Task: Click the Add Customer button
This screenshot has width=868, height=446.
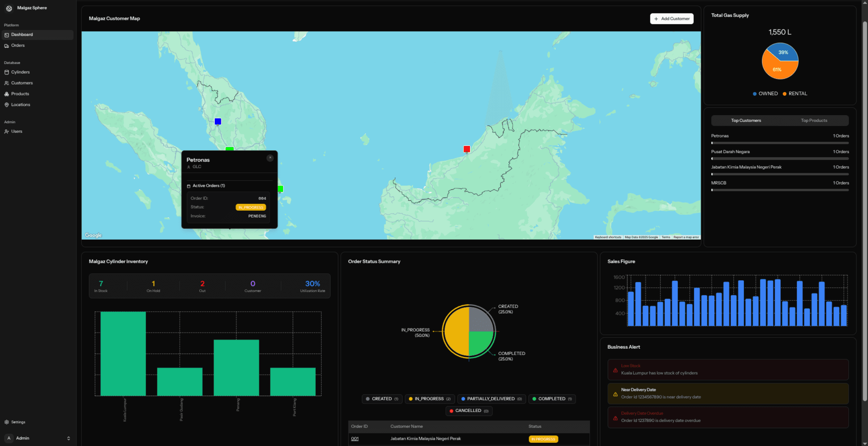Action: click(x=671, y=18)
